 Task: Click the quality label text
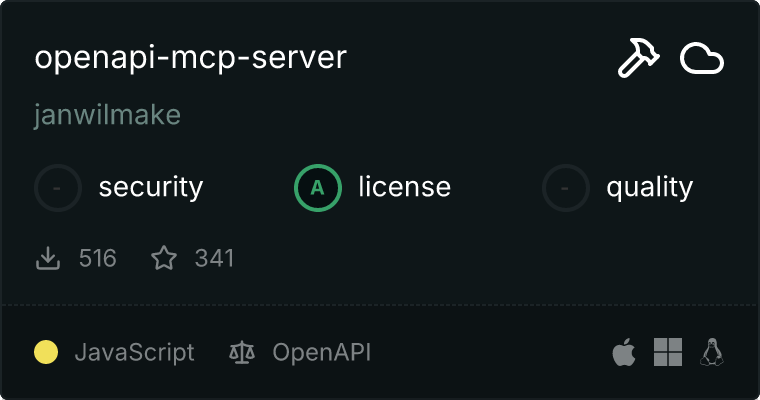coord(649,187)
